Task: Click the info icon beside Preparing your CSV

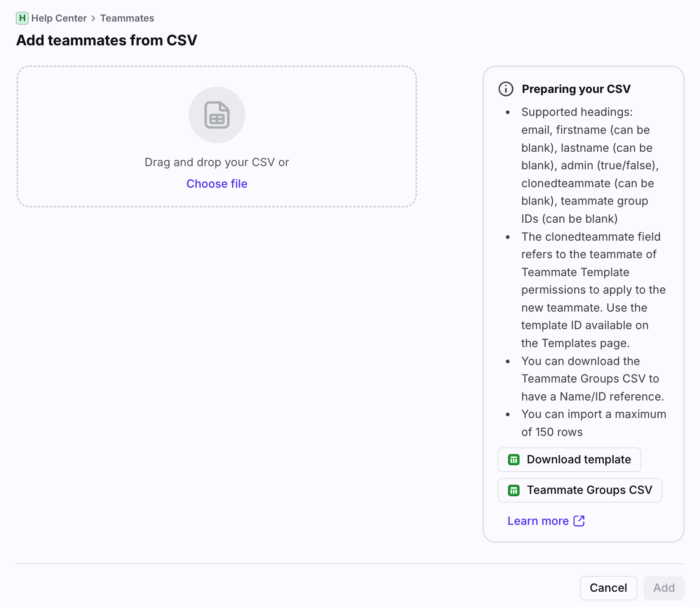Action: (x=506, y=89)
